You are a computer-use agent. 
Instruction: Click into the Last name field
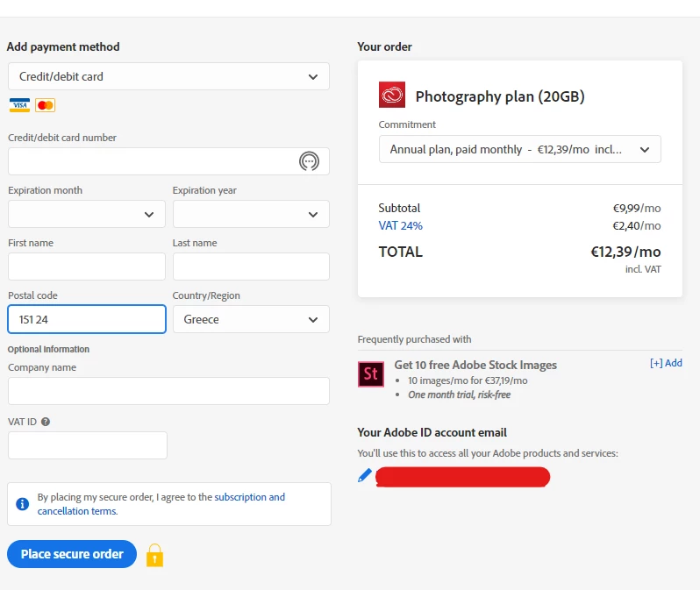point(251,267)
